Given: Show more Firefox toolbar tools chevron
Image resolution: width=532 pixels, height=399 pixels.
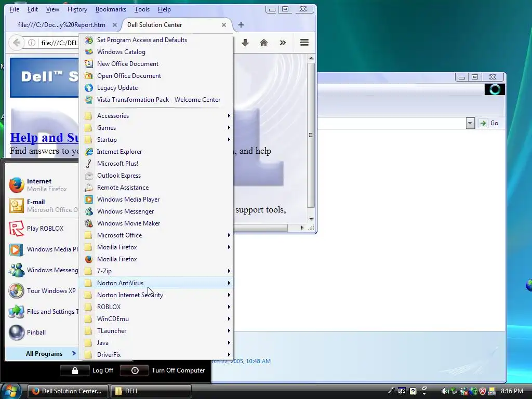Looking at the screenshot, I should point(283,43).
